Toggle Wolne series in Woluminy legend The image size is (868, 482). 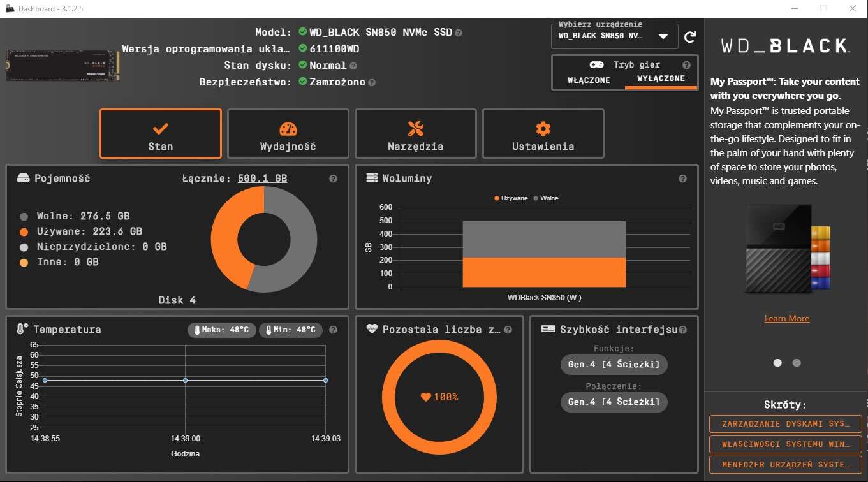(545, 198)
